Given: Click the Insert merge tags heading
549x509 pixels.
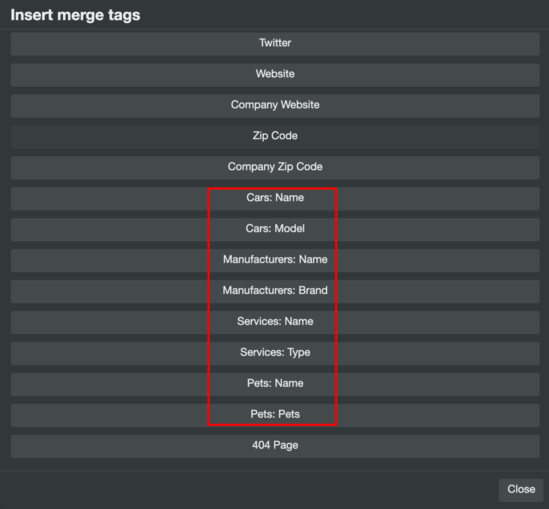Looking at the screenshot, I should (x=75, y=15).
